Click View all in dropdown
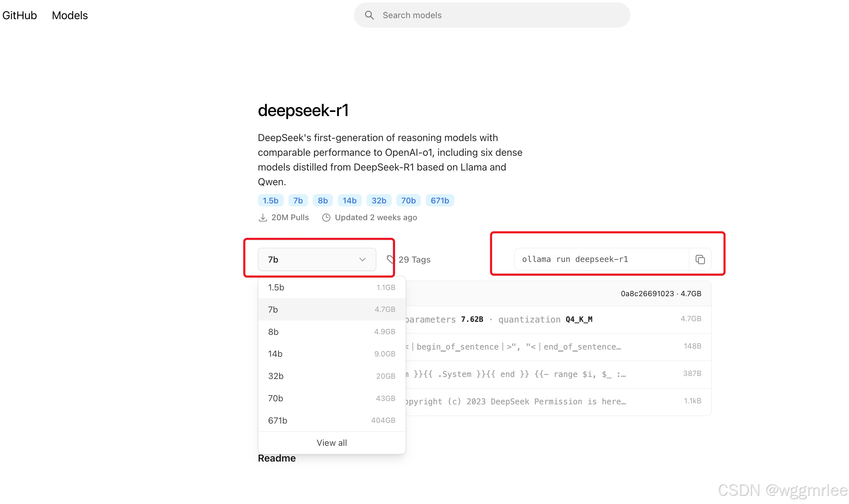 pyautogui.click(x=331, y=443)
